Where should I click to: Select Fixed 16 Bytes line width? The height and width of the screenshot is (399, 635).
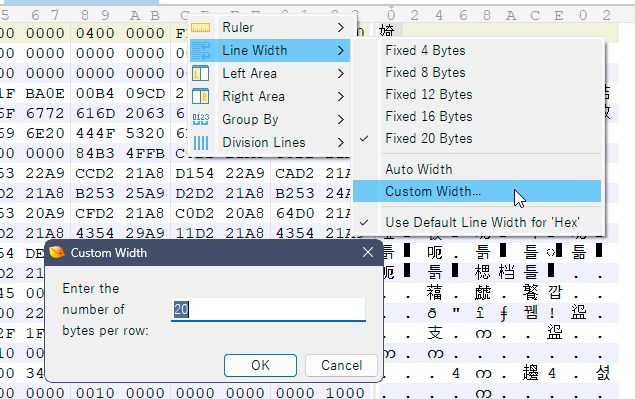click(x=477, y=117)
